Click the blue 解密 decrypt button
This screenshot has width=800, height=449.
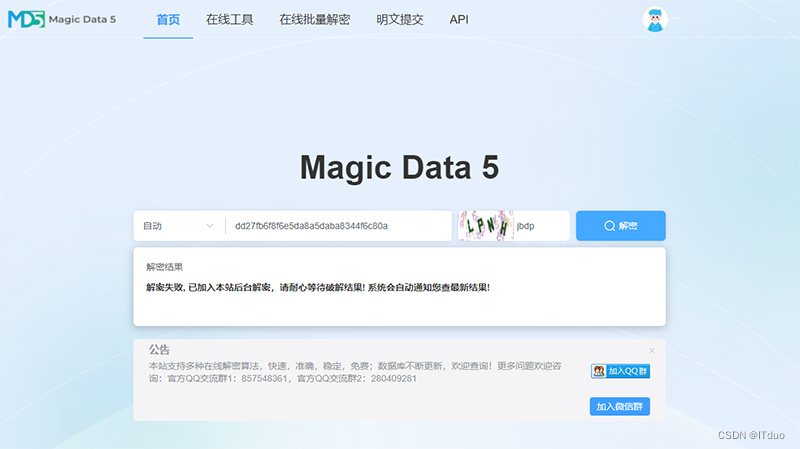[620, 226]
